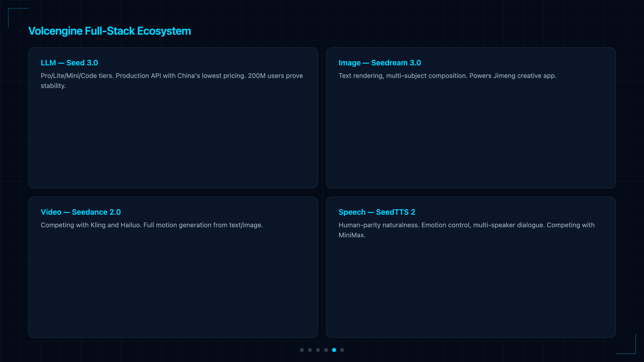Jump to the second pagination dot
The width and height of the screenshot is (644, 362).
pos(310,350)
